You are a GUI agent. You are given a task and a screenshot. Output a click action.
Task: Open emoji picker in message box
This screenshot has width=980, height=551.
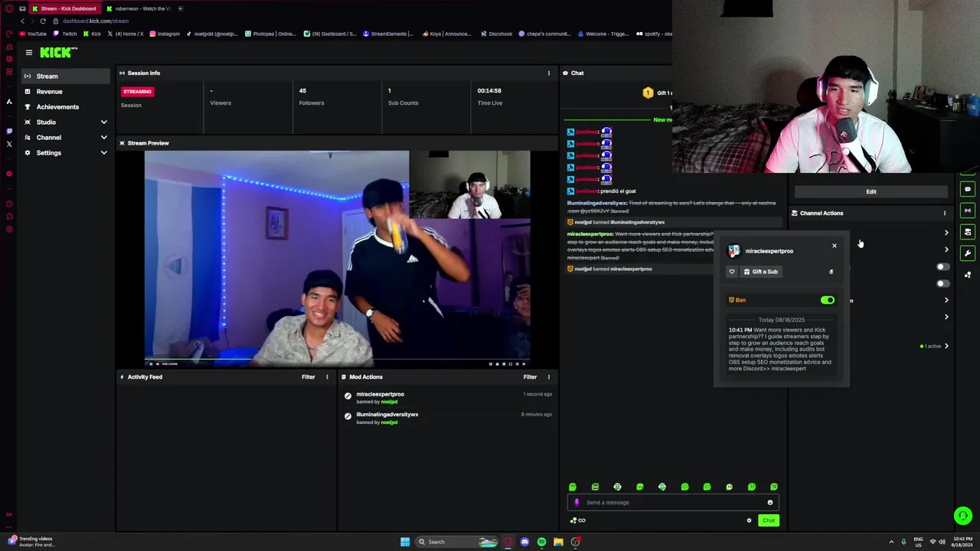click(770, 503)
